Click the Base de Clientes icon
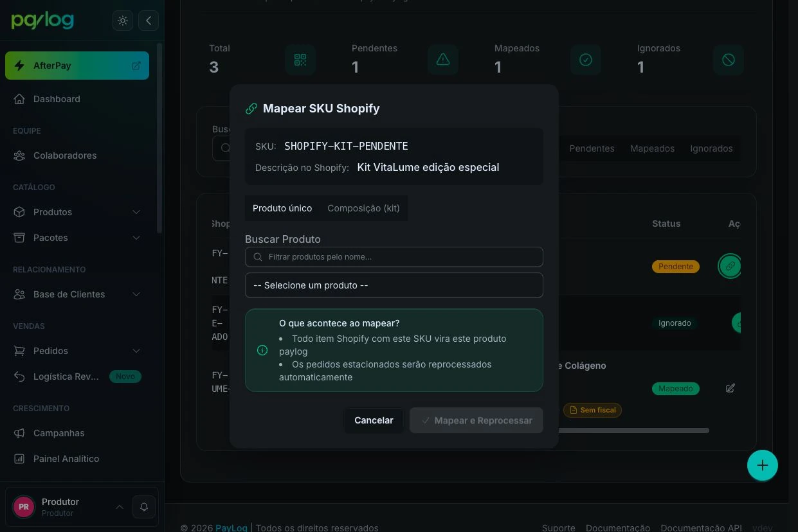Image resolution: width=798 pixels, height=532 pixels. coord(19,294)
